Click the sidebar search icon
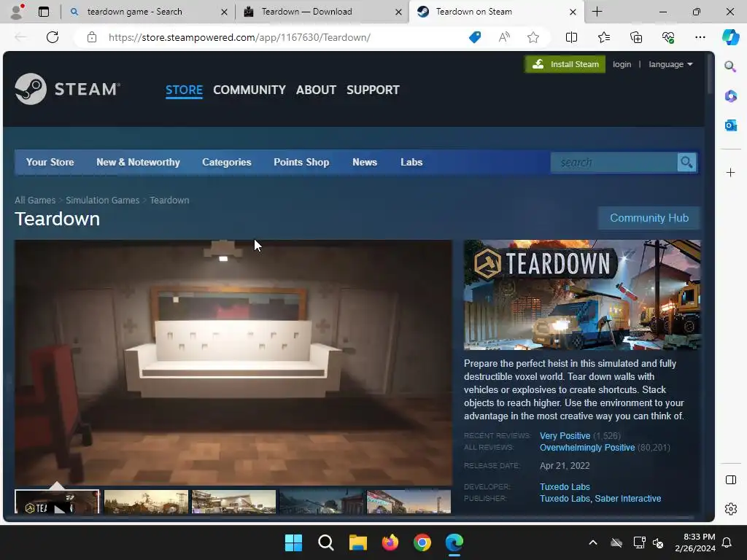The height and width of the screenshot is (560, 747). point(730,66)
